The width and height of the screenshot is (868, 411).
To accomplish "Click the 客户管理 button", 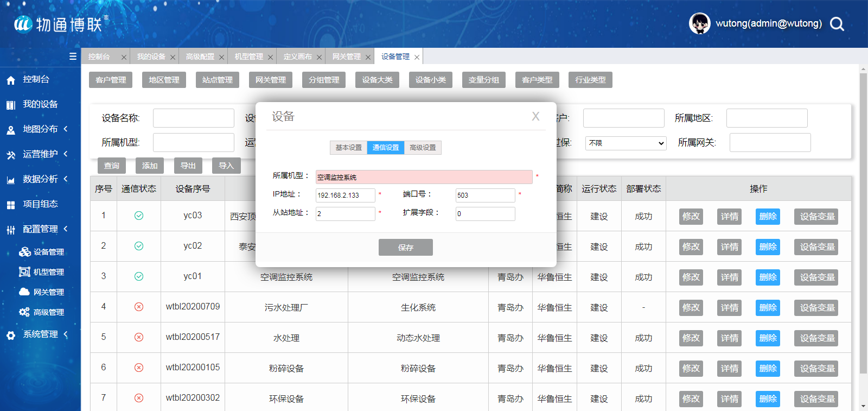I will point(111,80).
